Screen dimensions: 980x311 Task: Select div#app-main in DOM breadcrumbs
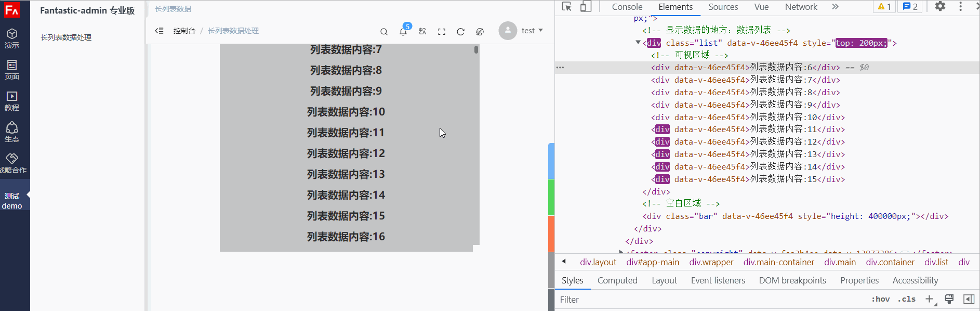pos(653,262)
